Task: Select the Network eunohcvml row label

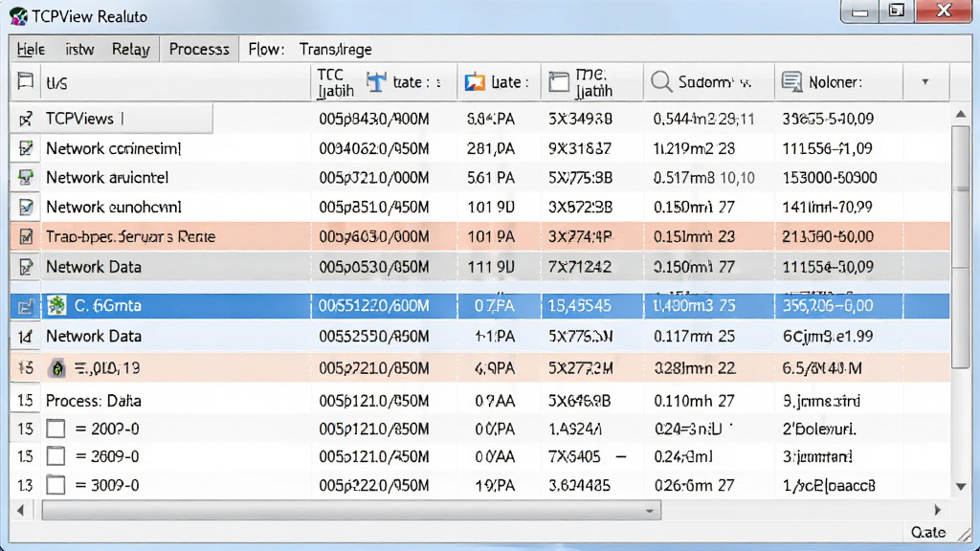Action: pos(114,207)
